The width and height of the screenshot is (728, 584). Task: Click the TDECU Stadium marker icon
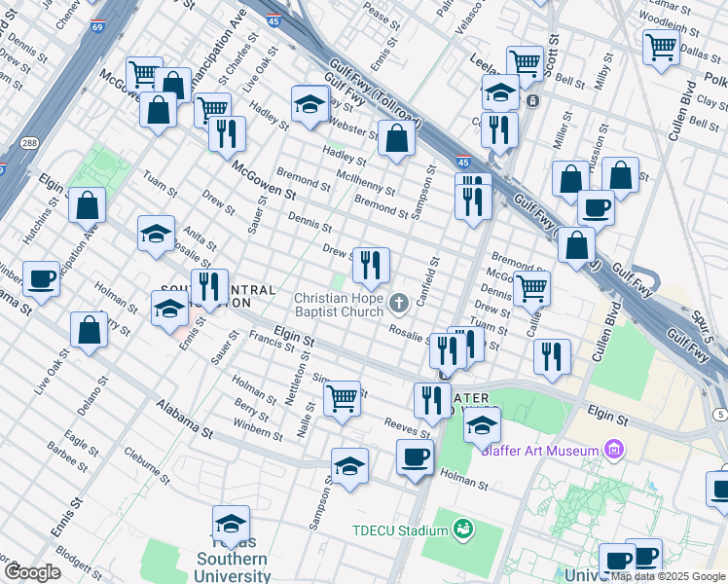(463, 529)
